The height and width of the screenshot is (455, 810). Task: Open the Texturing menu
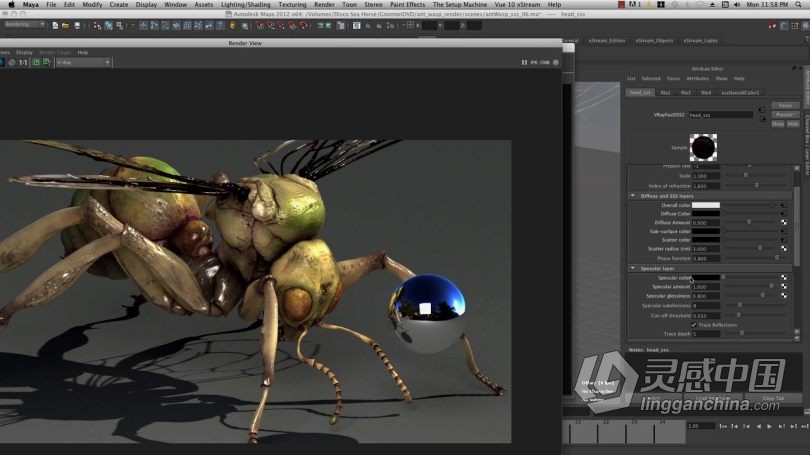point(292,5)
